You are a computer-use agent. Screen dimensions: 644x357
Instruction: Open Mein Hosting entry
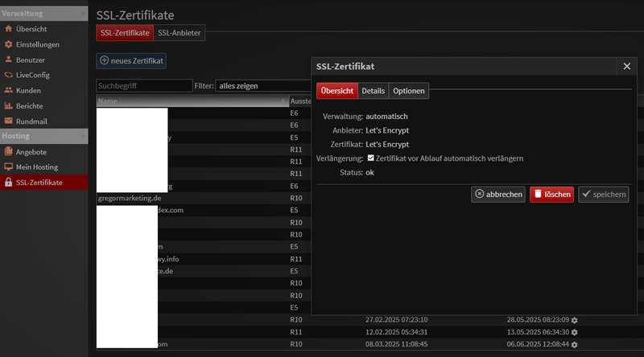coord(36,167)
